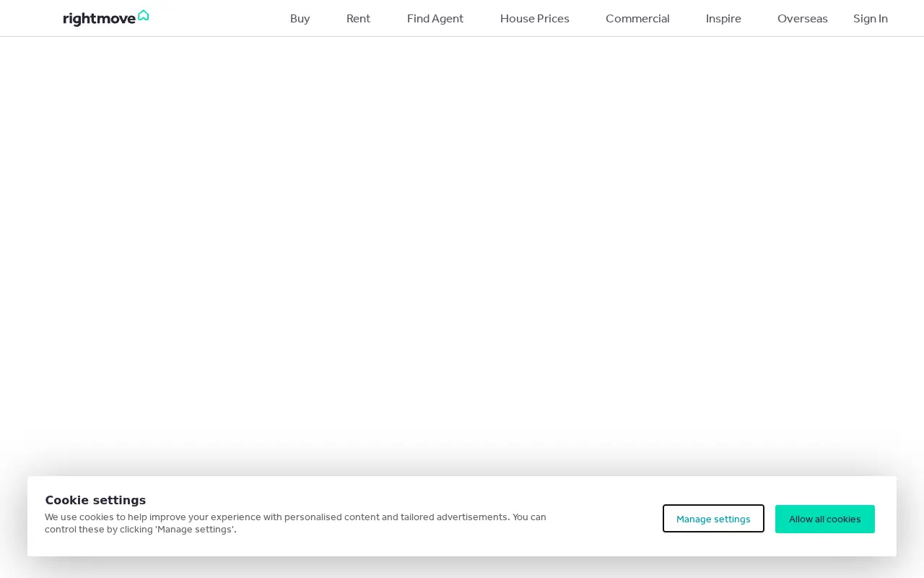
Task: Click the Sign In link
Action: coord(871,19)
